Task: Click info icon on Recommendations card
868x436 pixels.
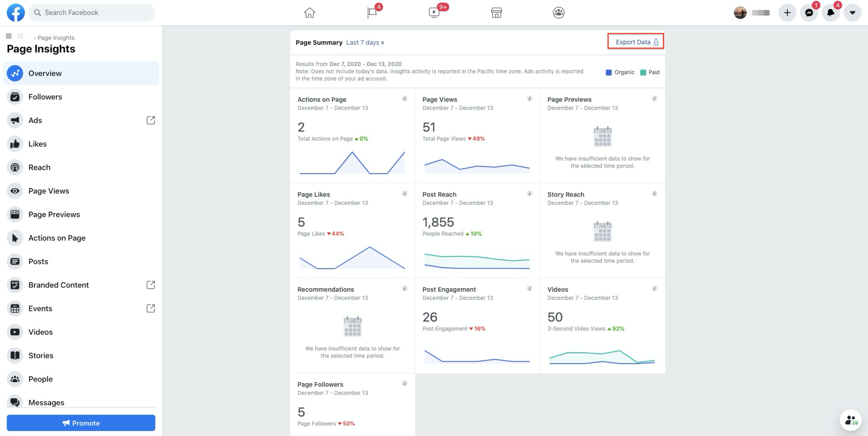Action: click(x=405, y=289)
